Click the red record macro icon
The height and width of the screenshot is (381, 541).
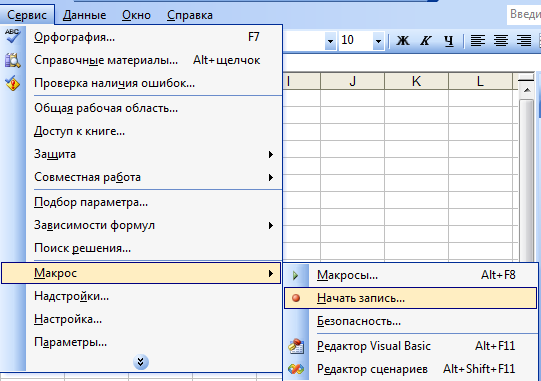click(x=296, y=298)
